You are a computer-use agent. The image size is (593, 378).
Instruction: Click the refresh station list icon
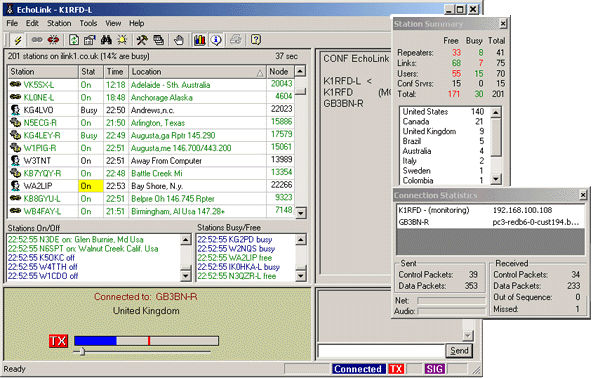pyautogui.click(x=74, y=40)
